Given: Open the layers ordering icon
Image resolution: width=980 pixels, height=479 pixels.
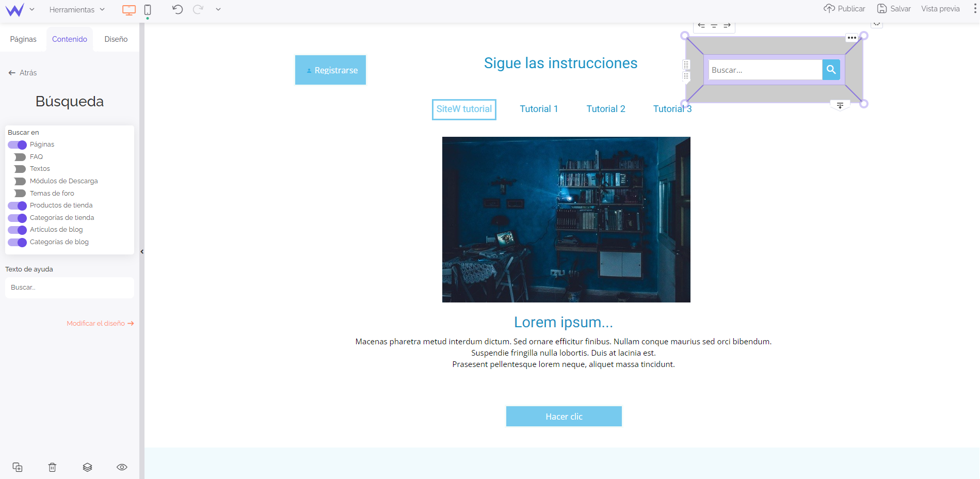Looking at the screenshot, I should (x=87, y=467).
